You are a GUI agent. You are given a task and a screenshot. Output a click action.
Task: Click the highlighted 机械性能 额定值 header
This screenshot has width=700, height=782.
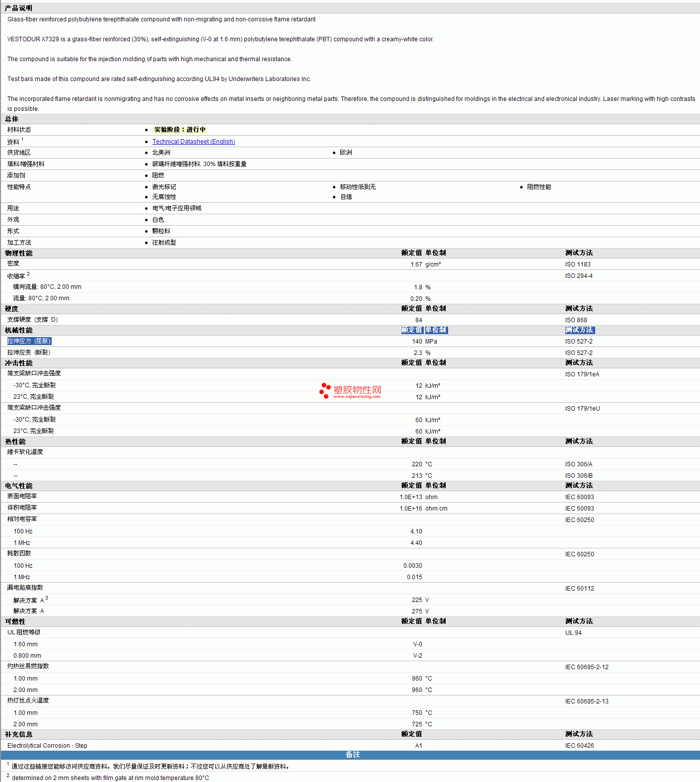412,330
